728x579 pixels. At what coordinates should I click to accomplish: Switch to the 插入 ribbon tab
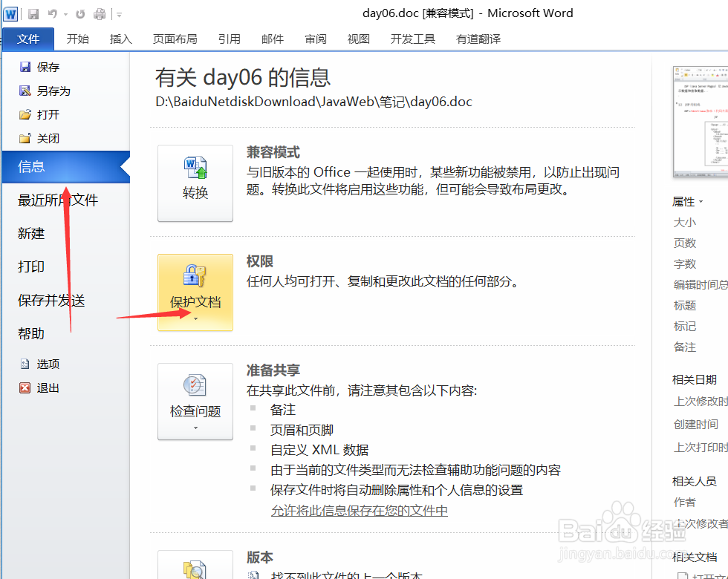click(120, 39)
